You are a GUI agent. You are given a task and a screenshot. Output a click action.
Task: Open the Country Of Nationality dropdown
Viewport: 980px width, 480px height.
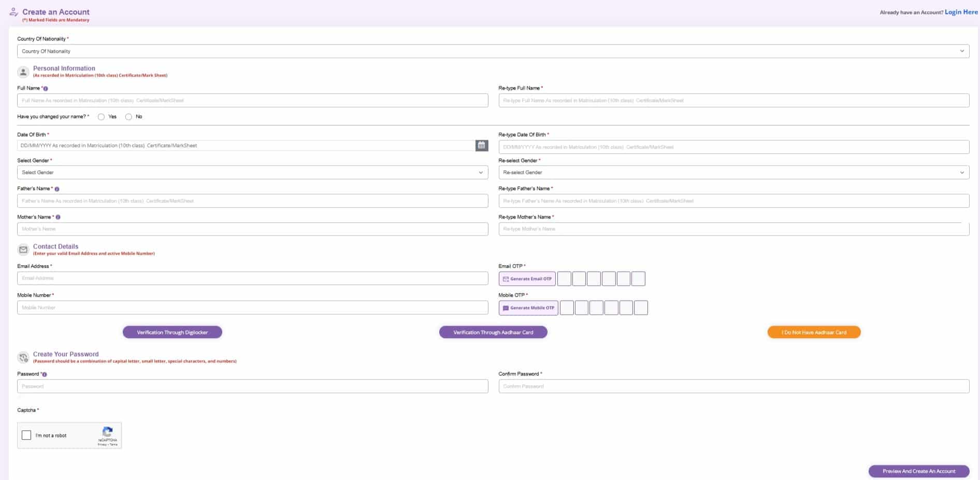(493, 51)
